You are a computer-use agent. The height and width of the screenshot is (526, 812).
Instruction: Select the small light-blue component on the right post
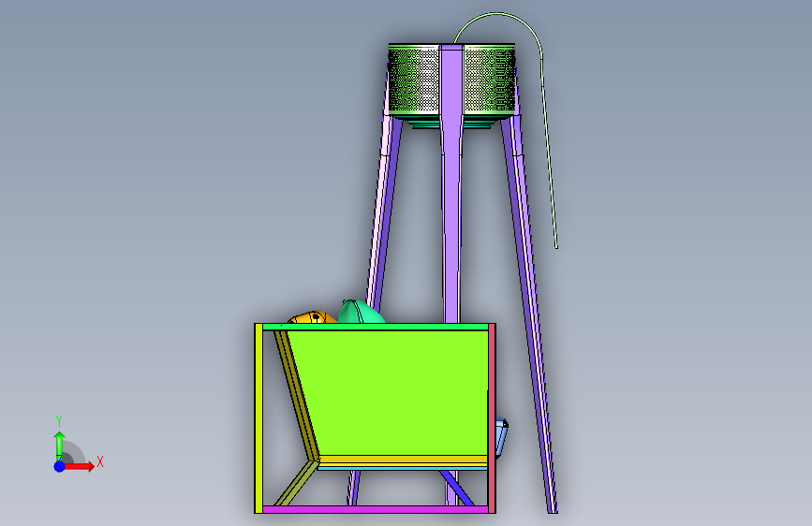[501, 437]
